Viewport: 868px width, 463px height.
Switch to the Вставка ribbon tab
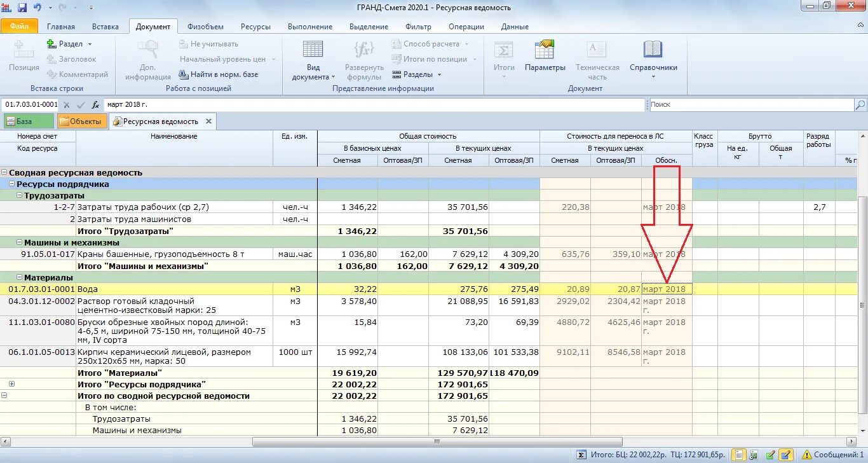105,27
